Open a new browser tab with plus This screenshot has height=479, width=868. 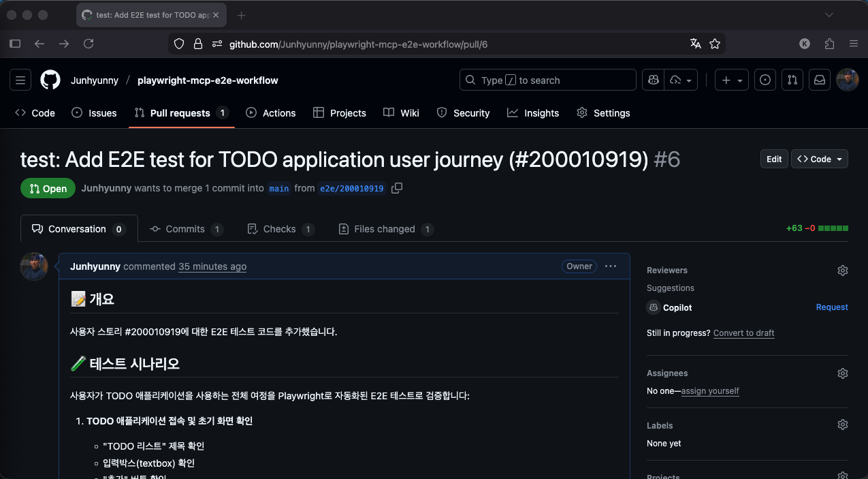point(241,15)
